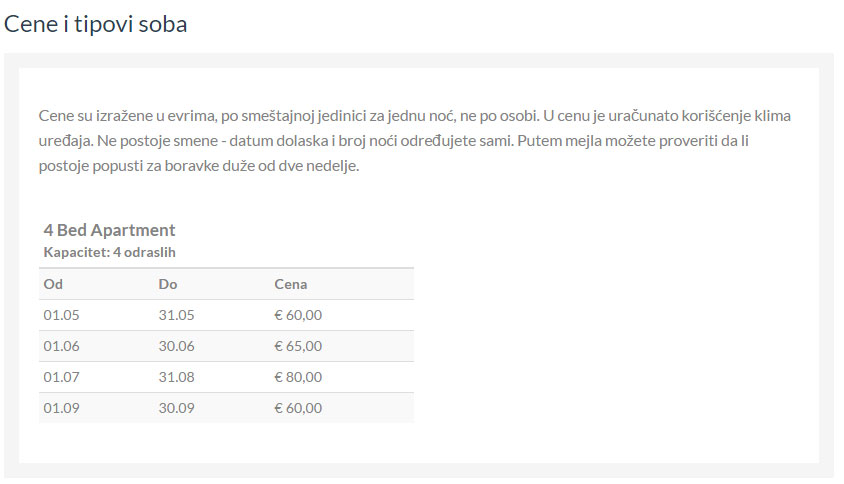The width and height of the screenshot is (844, 484).
Task: Click the "Kapacitet: 4 odraslih" capacity text
Action: [109, 252]
